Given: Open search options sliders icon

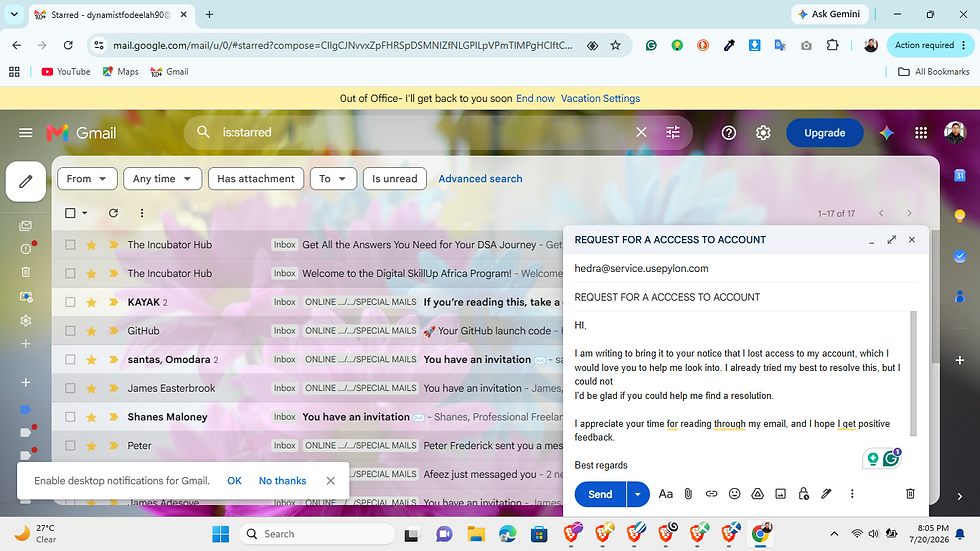Looking at the screenshot, I should coord(672,132).
